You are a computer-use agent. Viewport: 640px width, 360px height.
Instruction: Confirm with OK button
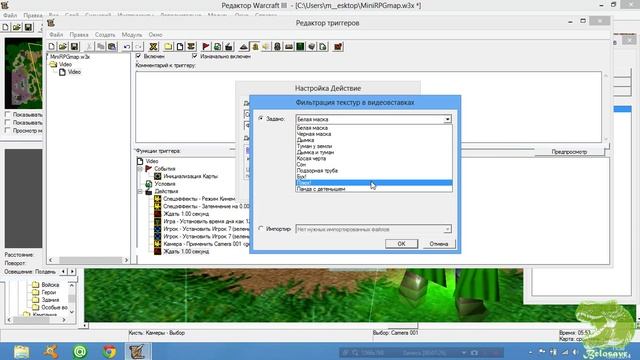(x=401, y=244)
